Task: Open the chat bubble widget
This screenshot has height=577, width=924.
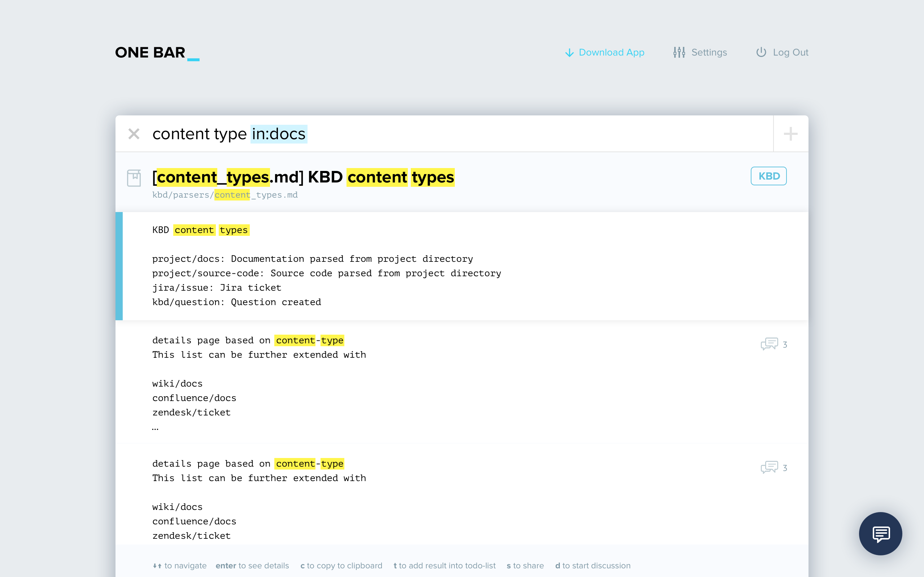Action: click(x=880, y=533)
